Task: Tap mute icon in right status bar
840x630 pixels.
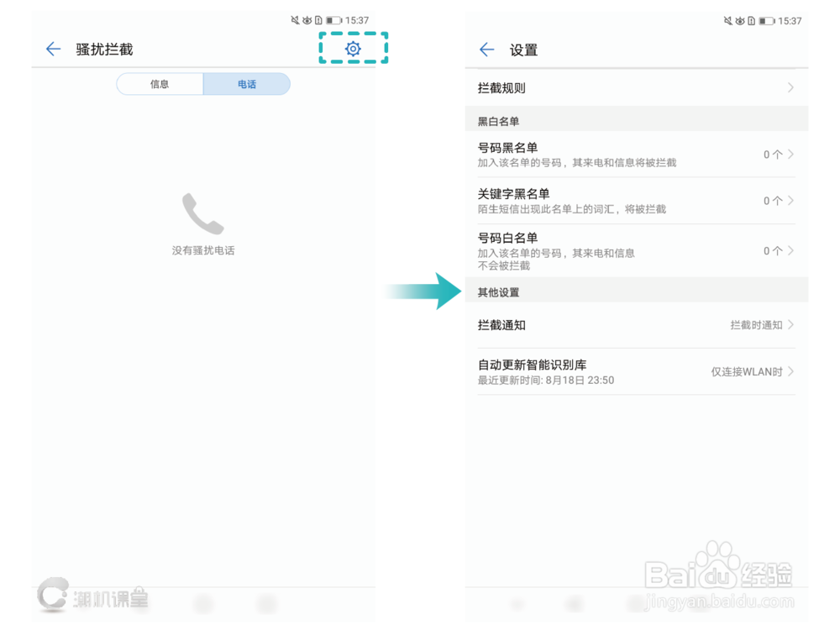Action: (x=728, y=21)
